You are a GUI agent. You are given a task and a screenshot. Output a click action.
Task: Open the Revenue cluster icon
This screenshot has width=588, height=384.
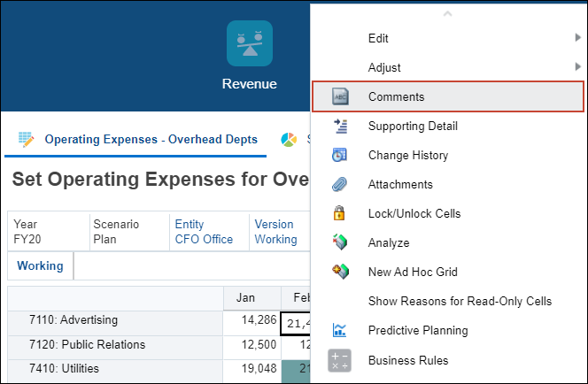[x=250, y=43]
